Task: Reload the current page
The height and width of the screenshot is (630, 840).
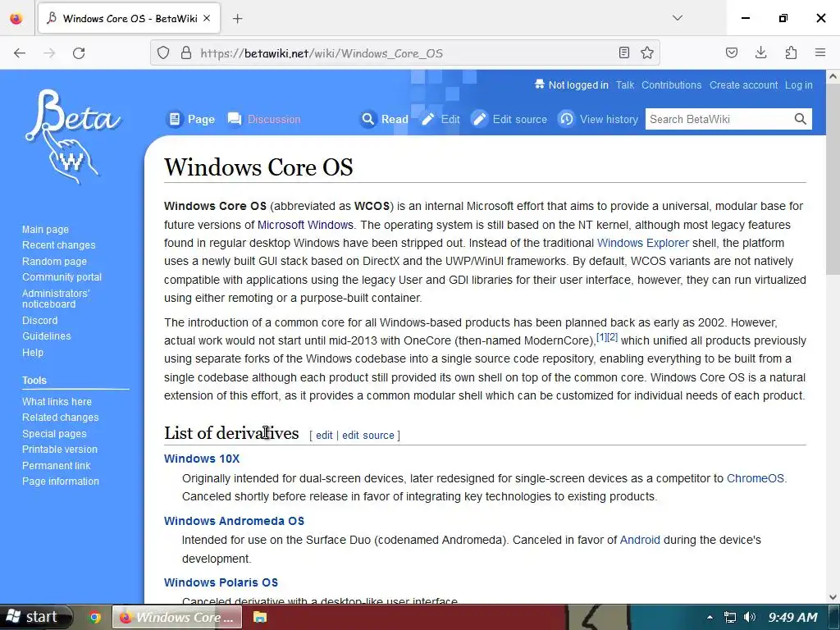Action: click(79, 53)
